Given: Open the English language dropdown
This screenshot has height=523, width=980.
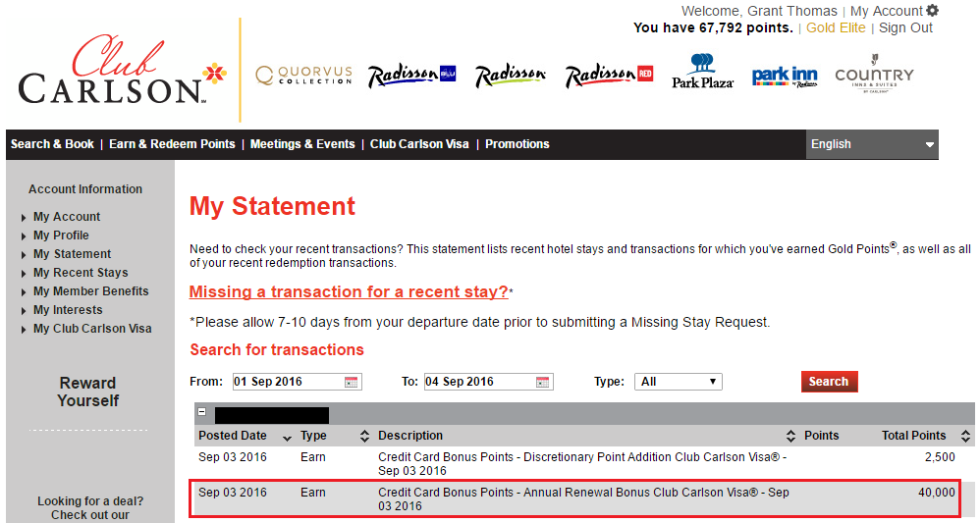Looking at the screenshot, I should (872, 144).
